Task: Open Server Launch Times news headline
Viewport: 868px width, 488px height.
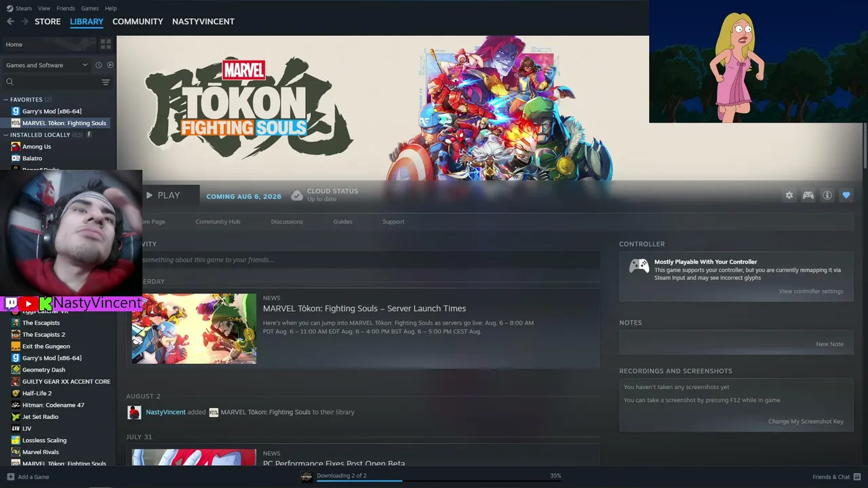Action: (364, 308)
